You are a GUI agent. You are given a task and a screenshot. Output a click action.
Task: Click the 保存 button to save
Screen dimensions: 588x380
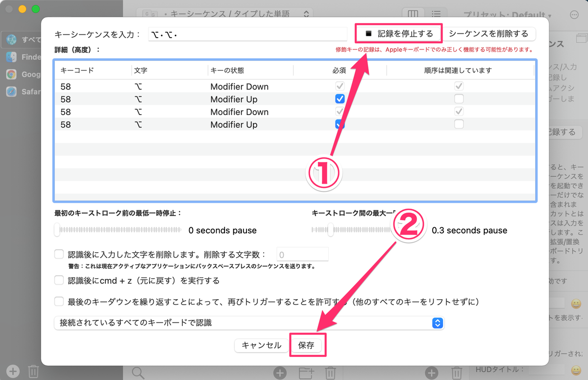[x=308, y=345]
